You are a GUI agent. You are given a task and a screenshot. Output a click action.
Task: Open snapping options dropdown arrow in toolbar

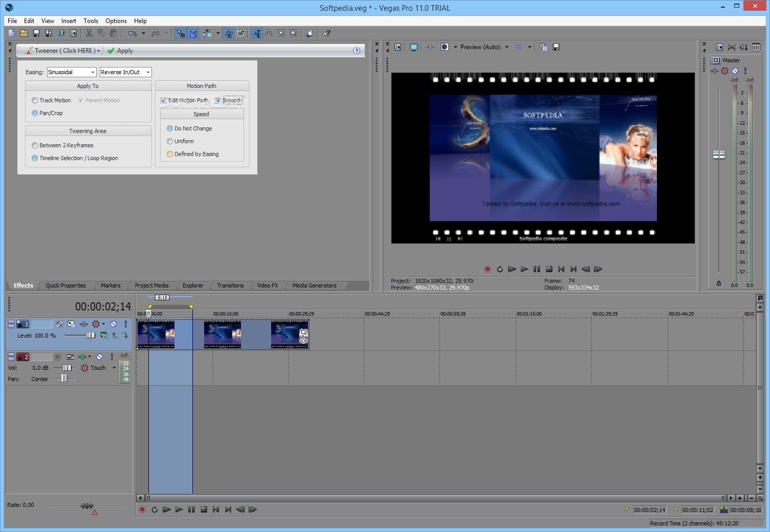218,33
